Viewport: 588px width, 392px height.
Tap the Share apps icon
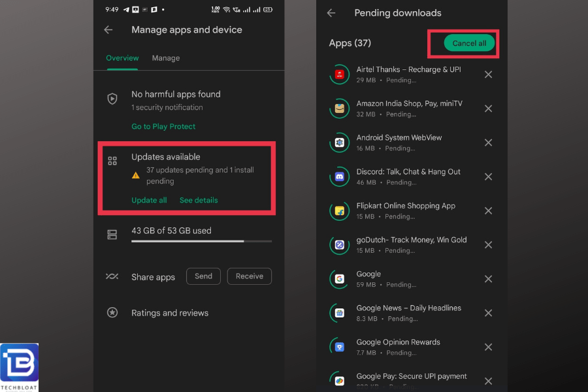(x=112, y=276)
